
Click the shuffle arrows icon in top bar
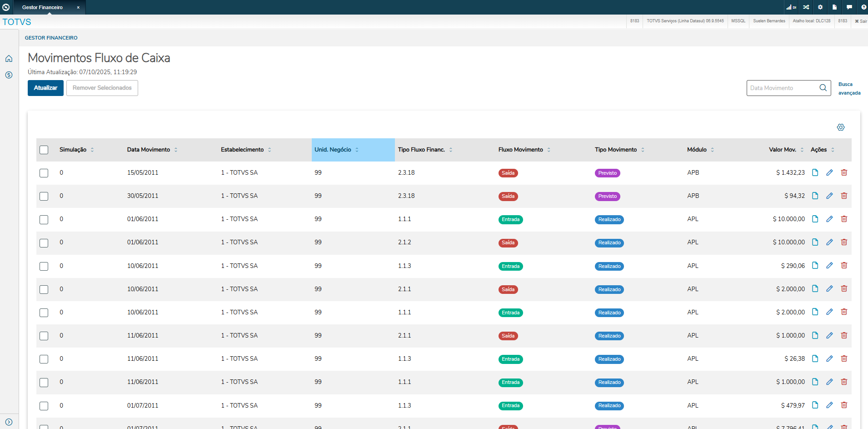click(x=806, y=7)
